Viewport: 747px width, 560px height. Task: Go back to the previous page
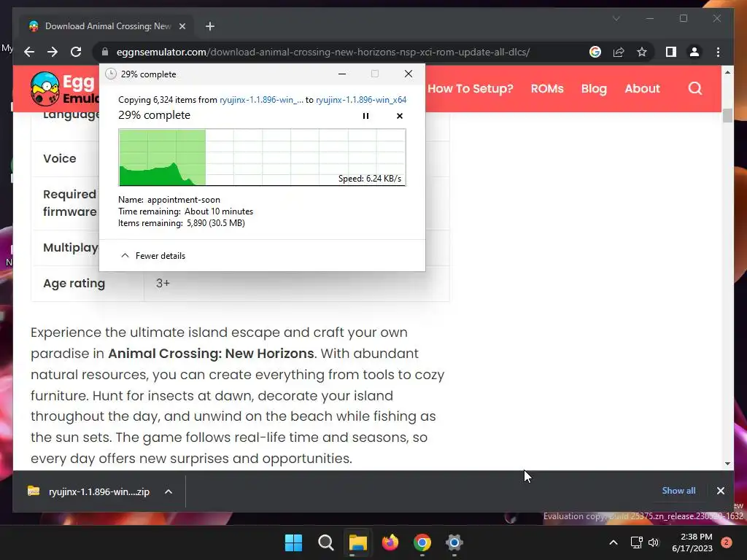pos(29,52)
